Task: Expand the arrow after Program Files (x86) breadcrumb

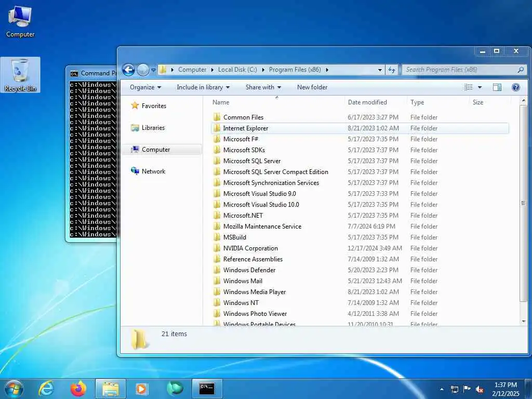Action: (327, 70)
